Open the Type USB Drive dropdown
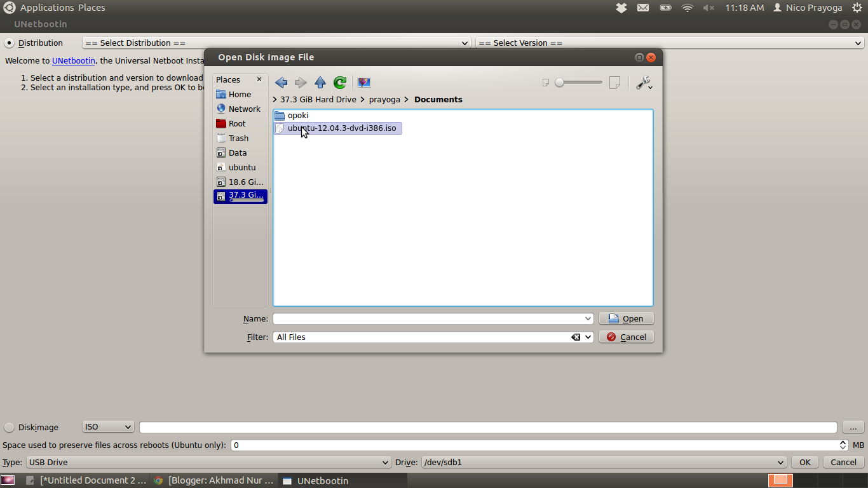 point(208,463)
